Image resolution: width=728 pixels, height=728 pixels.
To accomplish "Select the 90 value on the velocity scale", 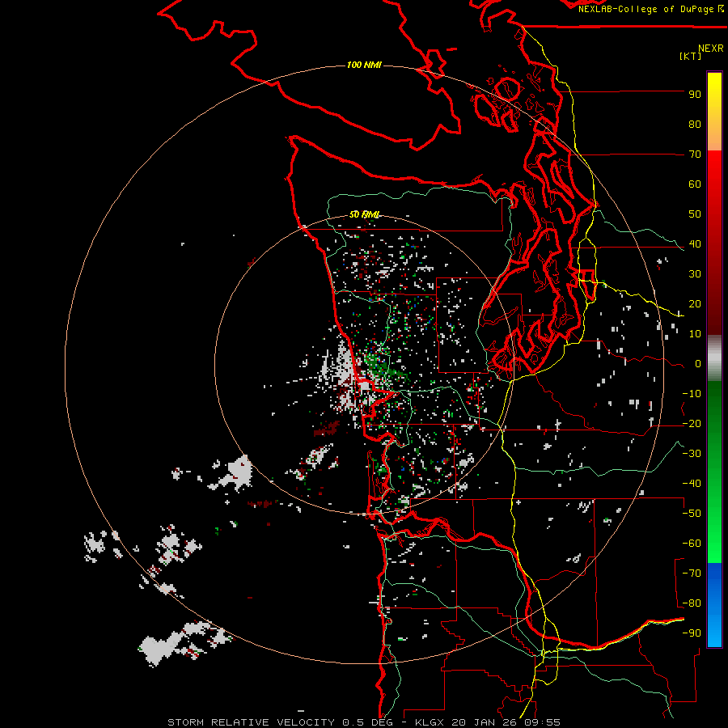I will click(x=695, y=95).
